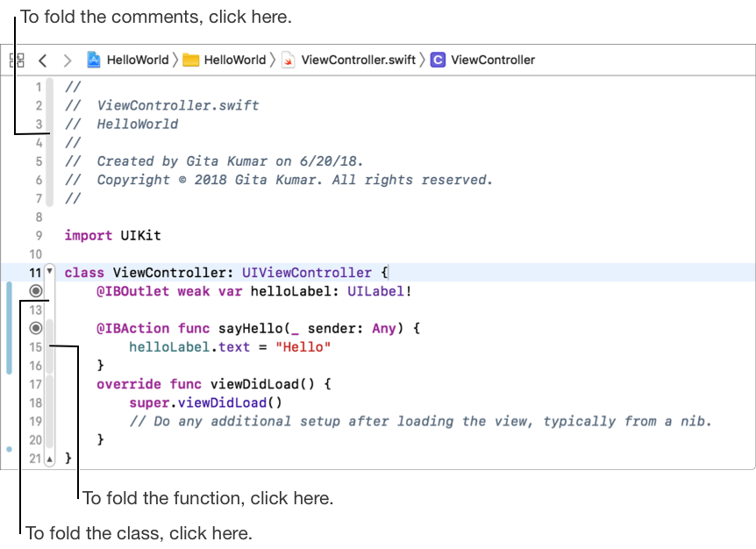The height and width of the screenshot is (549, 756).
Task: Click the UIKit module name in import
Action: [x=140, y=235]
